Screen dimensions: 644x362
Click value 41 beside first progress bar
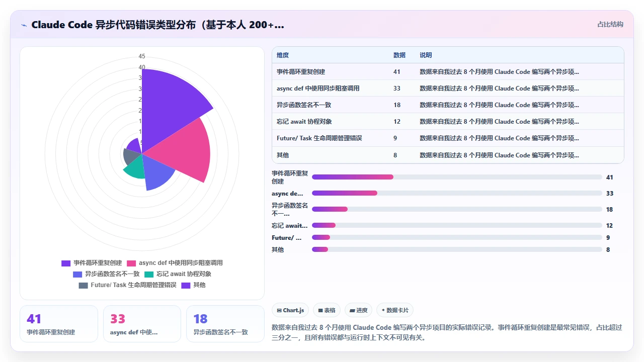point(610,177)
